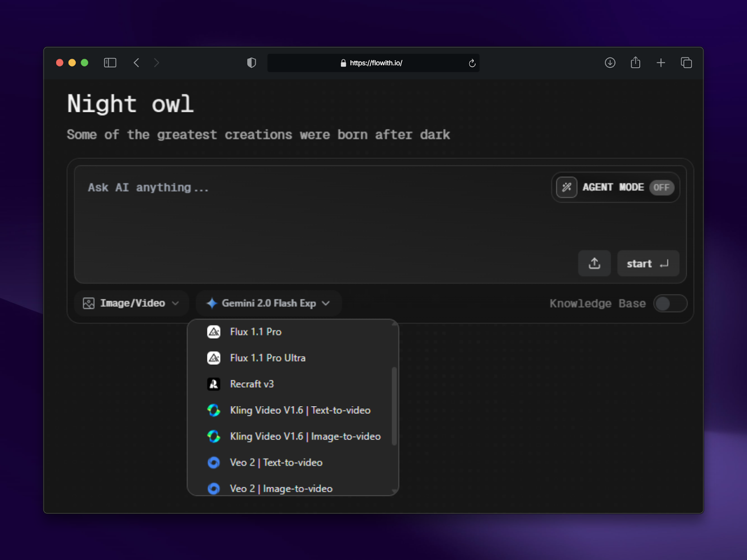Collapse the Gemini 2.0 Flash Exp dropdown

click(x=268, y=303)
